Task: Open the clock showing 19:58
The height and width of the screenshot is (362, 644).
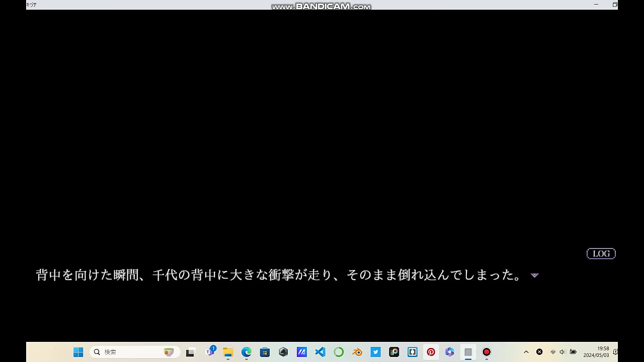Action: click(596, 352)
